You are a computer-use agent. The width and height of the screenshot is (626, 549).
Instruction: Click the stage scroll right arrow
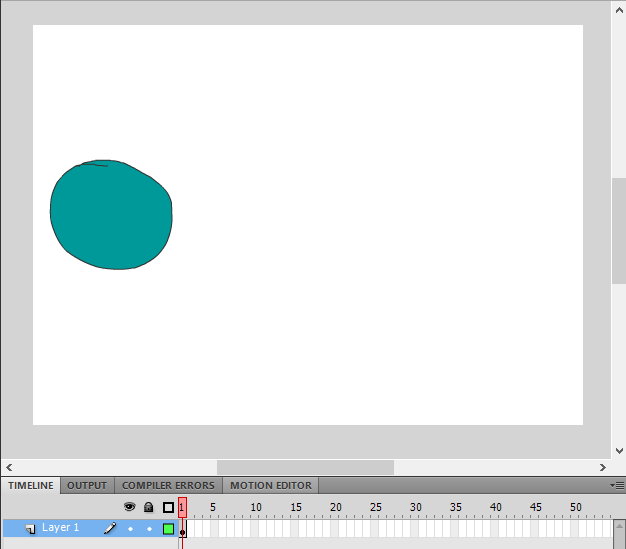tap(602, 467)
